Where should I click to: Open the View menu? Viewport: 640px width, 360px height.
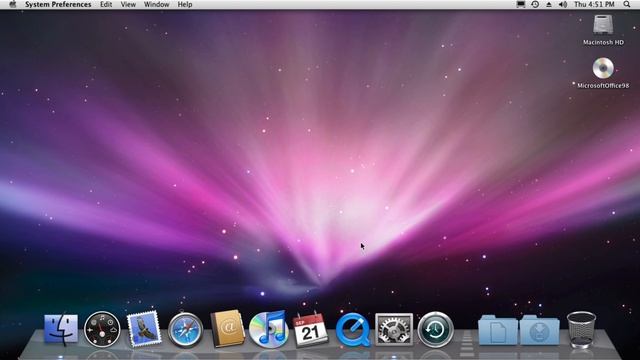[128, 4]
